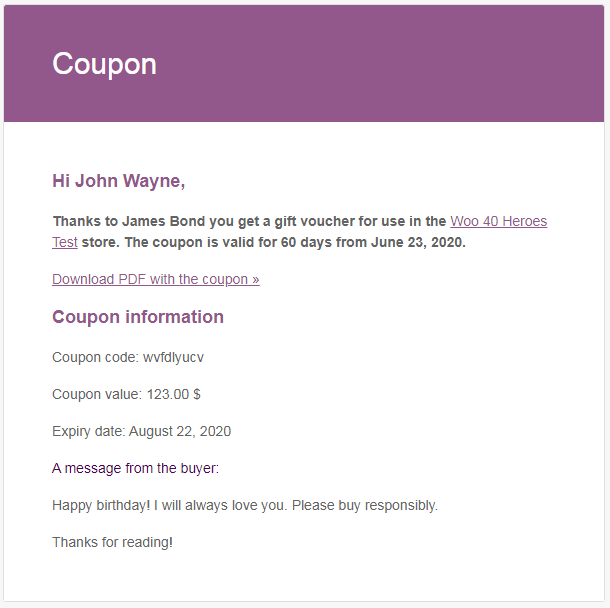Click the Download PDF with the coupon link
610x608 pixels.
click(x=156, y=279)
